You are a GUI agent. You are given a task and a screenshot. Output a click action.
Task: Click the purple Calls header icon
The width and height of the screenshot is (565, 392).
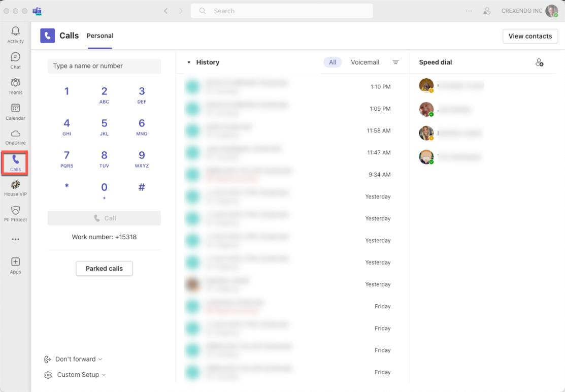tap(47, 36)
